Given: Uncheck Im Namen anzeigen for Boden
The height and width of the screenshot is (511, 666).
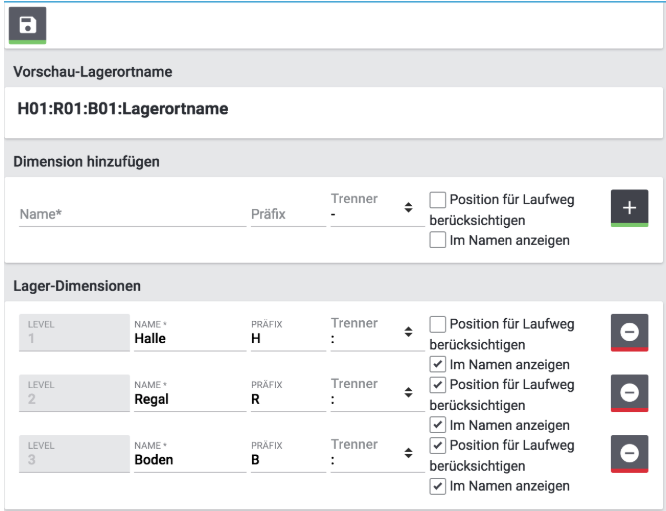Looking at the screenshot, I should point(437,486).
